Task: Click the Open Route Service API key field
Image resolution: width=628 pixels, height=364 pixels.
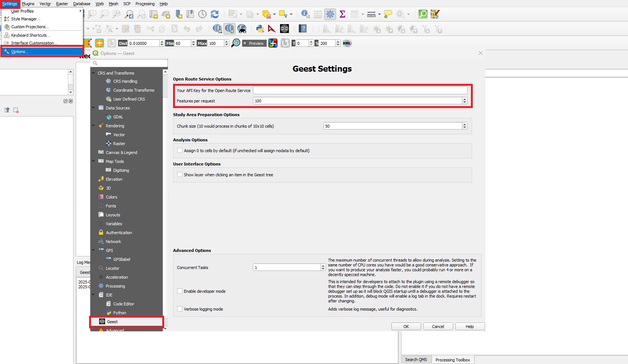Action: pyautogui.click(x=360, y=91)
